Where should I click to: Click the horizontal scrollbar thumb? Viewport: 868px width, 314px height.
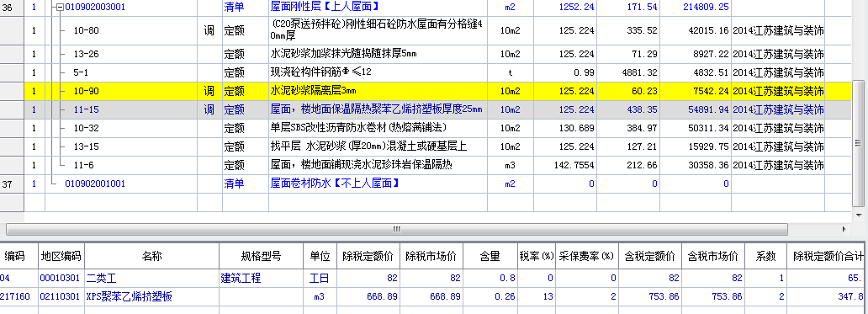point(397,229)
